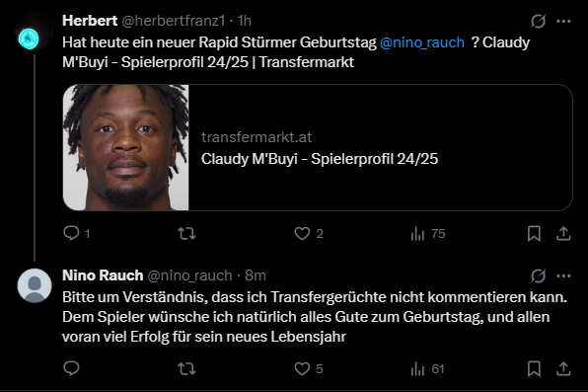Viewport: 588px width, 392px height.
Task: Open more options menu on Nino Rauch's reply
Action: pos(563,275)
